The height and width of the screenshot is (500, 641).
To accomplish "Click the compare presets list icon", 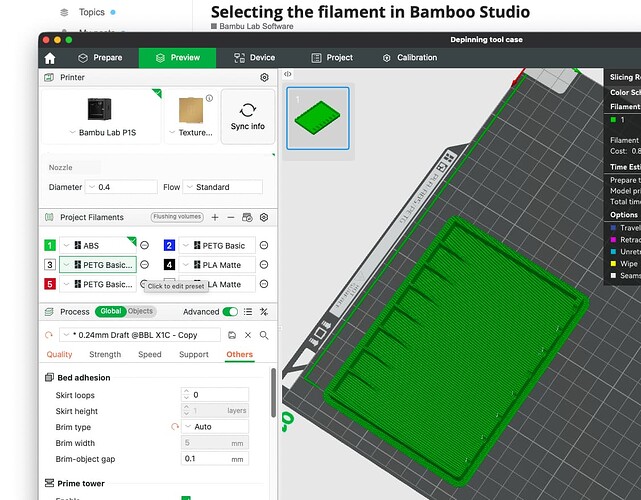I will 248,312.
